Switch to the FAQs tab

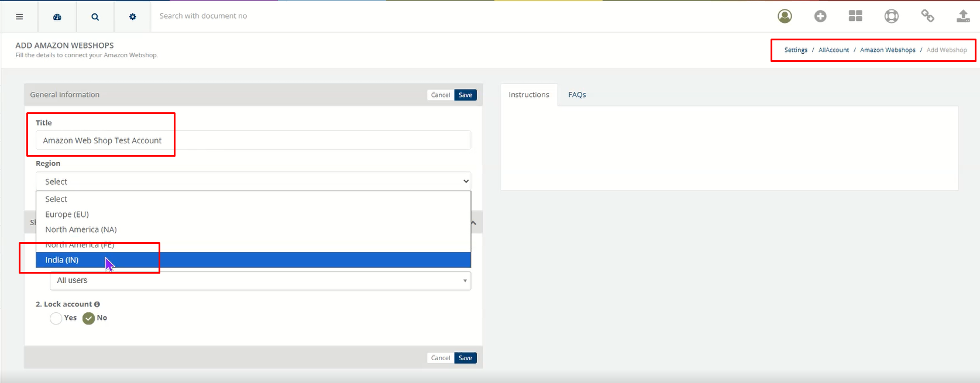(x=577, y=95)
